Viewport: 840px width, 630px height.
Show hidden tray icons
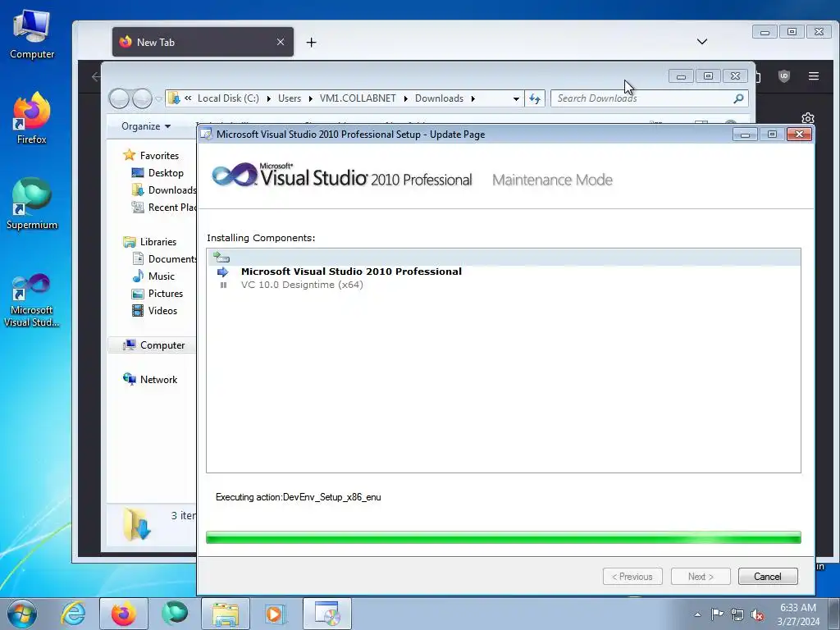tap(697, 614)
